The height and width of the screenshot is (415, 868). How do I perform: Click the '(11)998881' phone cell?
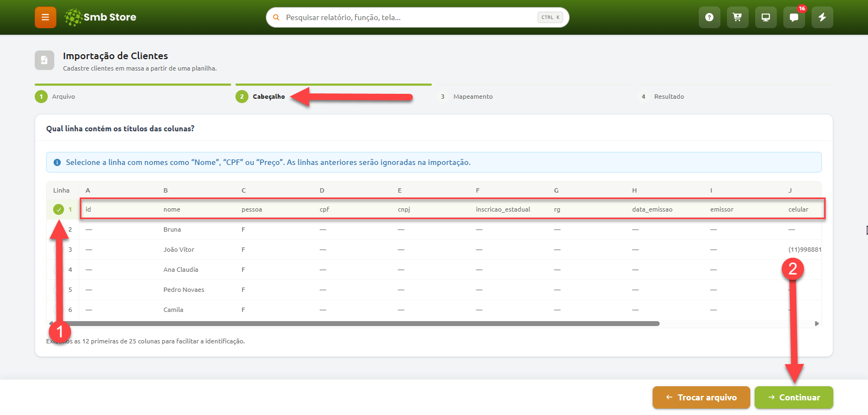(x=805, y=250)
